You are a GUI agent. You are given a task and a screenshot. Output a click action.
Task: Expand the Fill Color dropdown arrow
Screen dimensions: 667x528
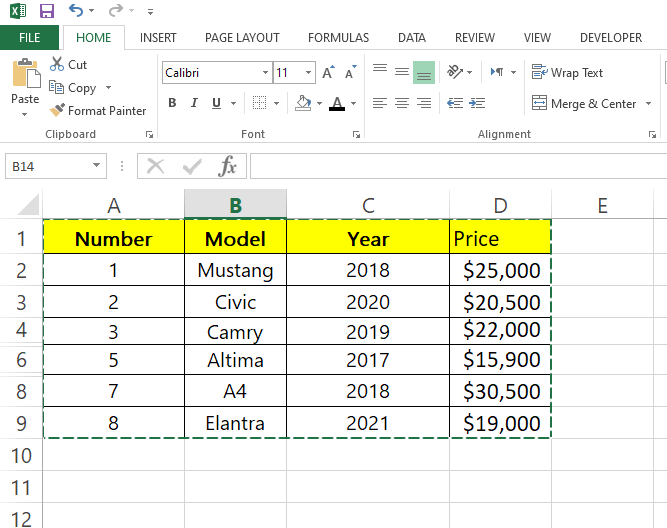click(x=319, y=103)
